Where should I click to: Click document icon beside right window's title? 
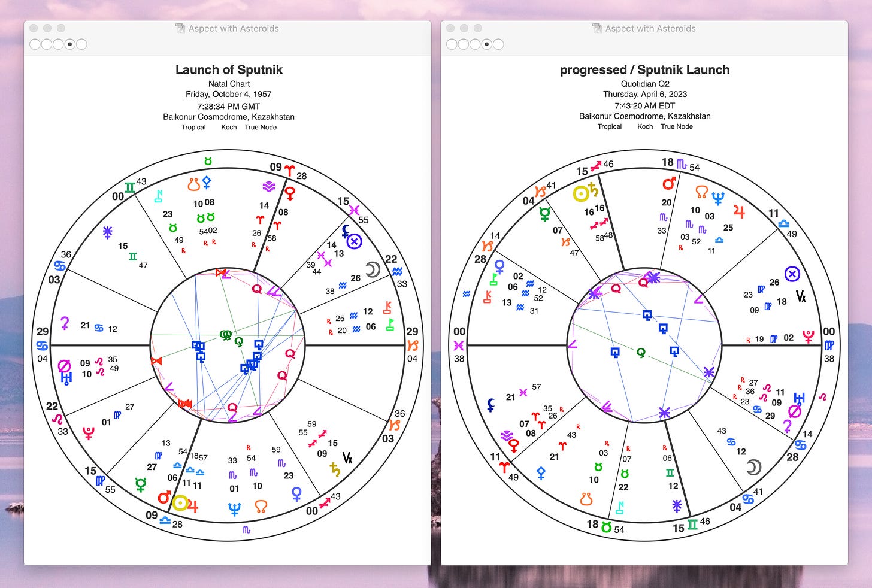pos(597,28)
